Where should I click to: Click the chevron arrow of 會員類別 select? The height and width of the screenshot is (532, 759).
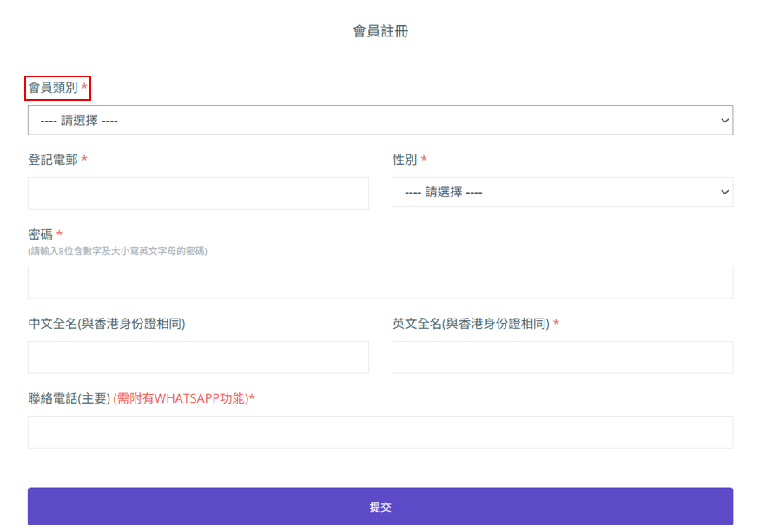pos(724,120)
